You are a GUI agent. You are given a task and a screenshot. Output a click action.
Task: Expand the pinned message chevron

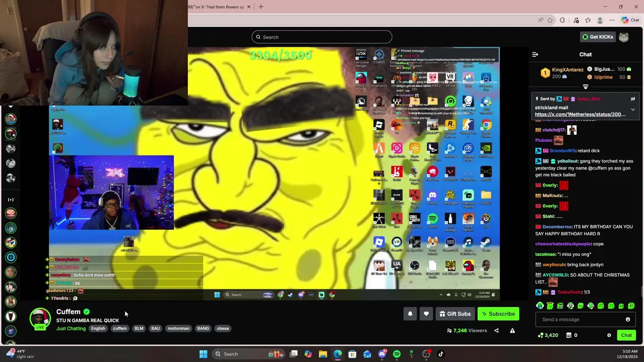[x=633, y=109]
